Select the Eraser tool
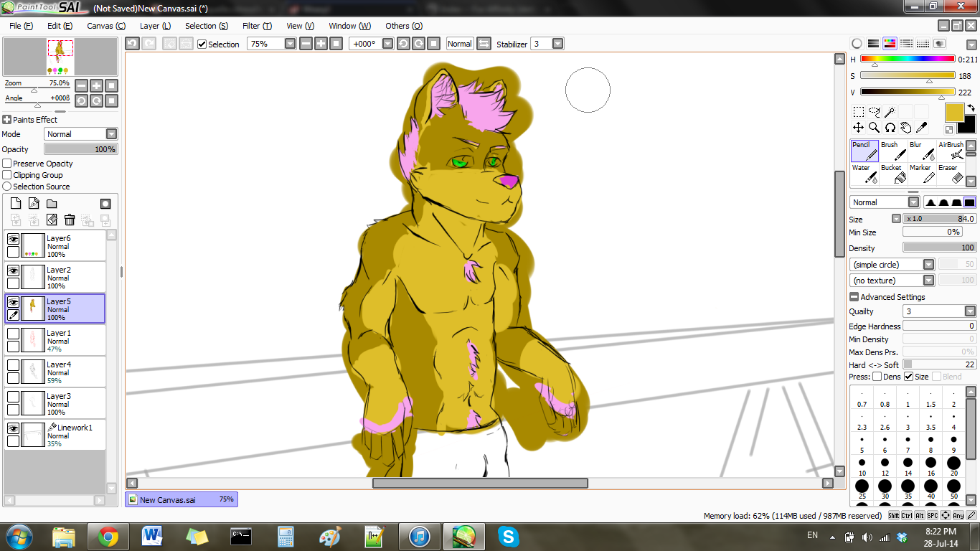Screen dimensions: 980x551 point(951,174)
